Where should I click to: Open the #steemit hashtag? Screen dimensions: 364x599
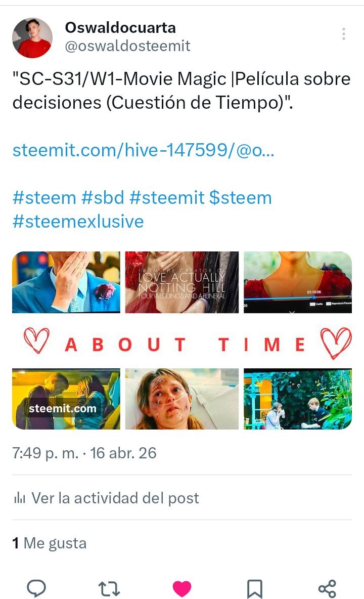click(167, 198)
